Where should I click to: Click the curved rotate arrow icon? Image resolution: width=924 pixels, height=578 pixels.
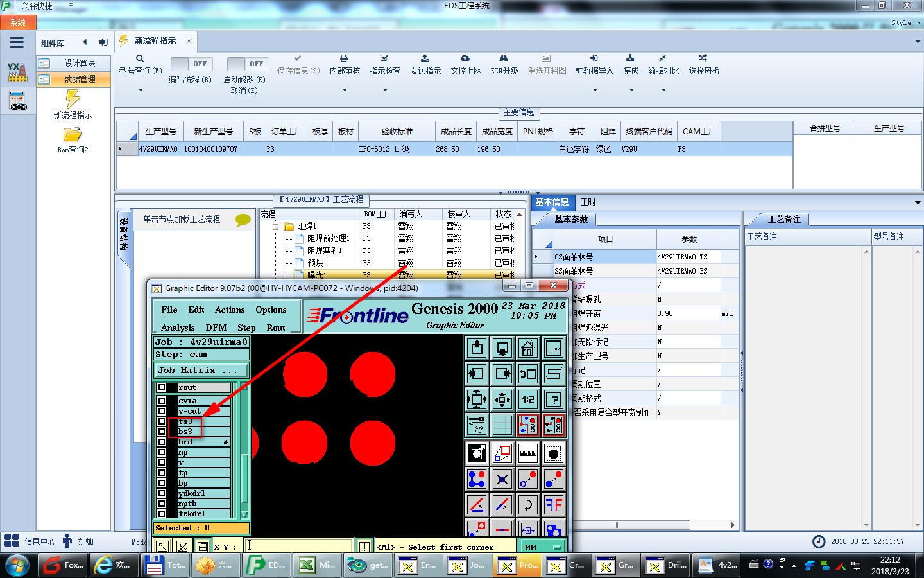coord(528,505)
